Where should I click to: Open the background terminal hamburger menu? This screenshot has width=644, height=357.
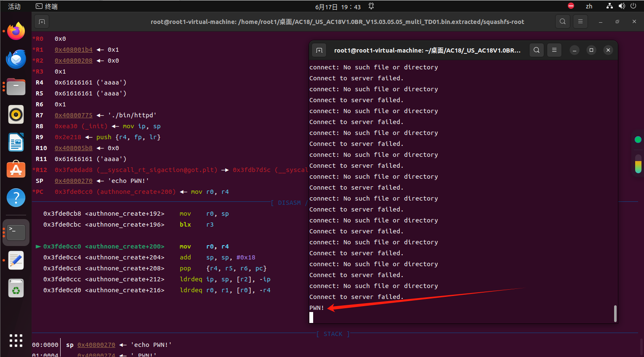tap(580, 21)
